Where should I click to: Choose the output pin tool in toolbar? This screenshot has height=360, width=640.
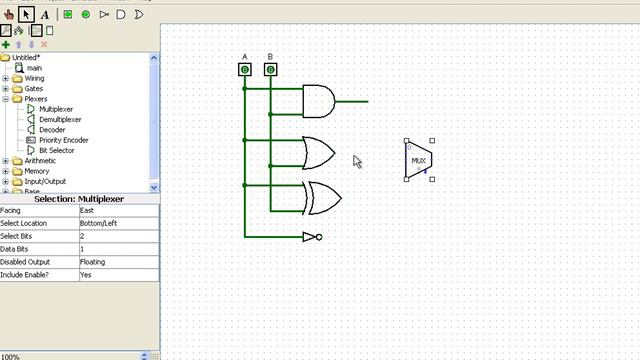click(x=86, y=15)
